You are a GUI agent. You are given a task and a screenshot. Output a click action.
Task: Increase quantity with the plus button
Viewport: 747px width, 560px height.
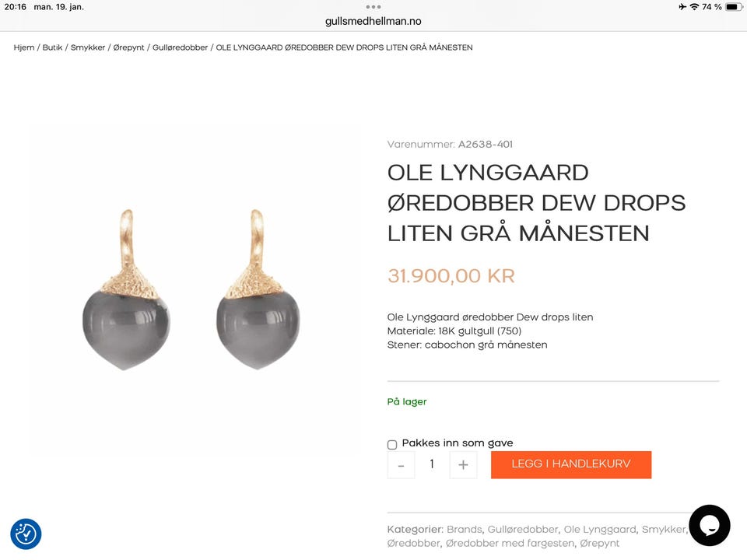(463, 465)
